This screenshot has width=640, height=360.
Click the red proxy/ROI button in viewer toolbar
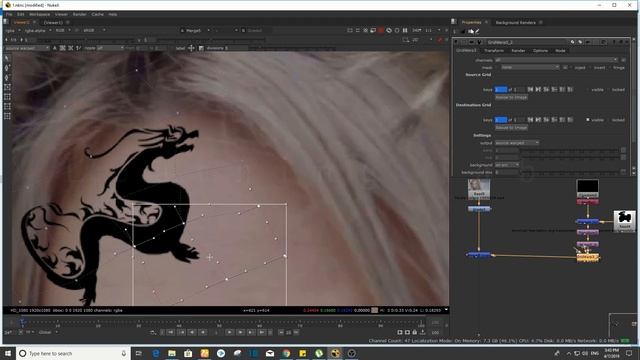(x=381, y=30)
